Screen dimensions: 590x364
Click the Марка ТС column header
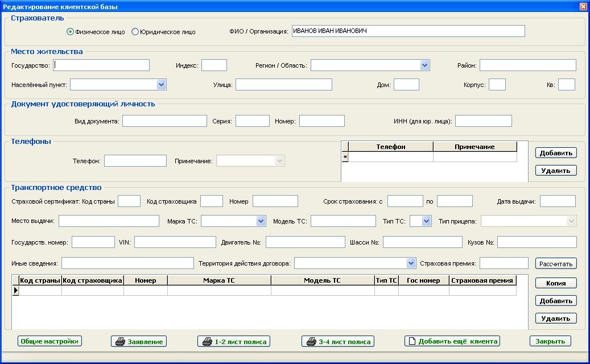pyautogui.click(x=219, y=280)
